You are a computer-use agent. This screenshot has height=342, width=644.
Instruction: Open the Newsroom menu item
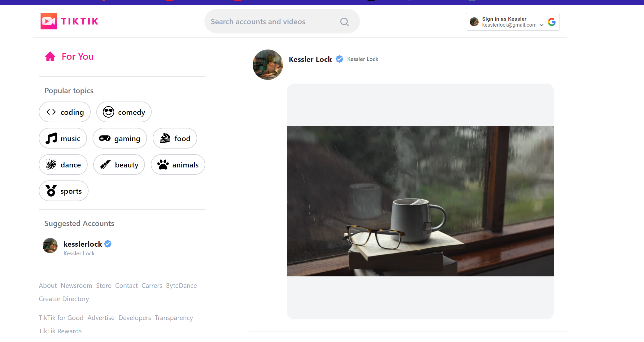coord(76,285)
